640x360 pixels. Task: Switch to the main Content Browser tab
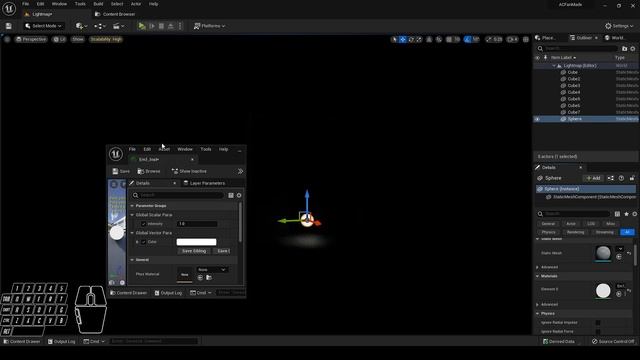pos(115,14)
